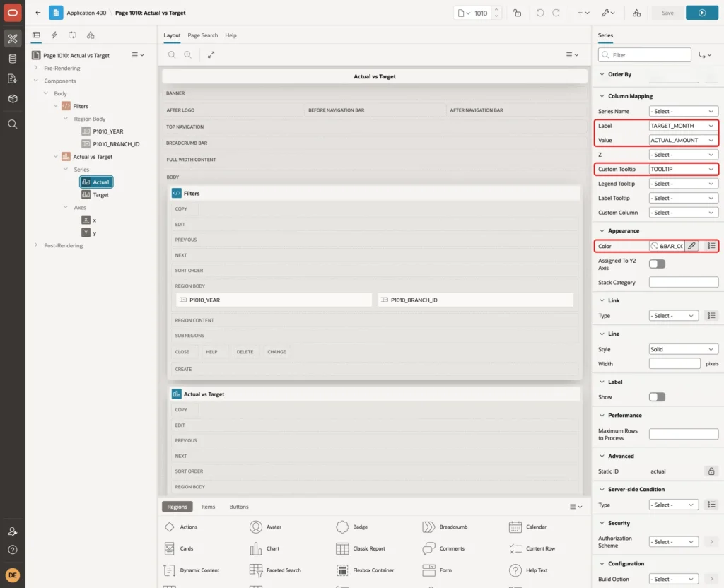
Task: Open the Value column dropdown
Action: point(684,140)
